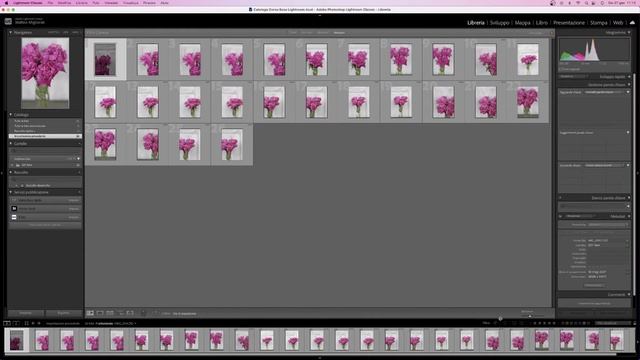Click the Flickr service icon
The width and height of the screenshot is (640, 360).
pyautogui.click(x=14, y=217)
